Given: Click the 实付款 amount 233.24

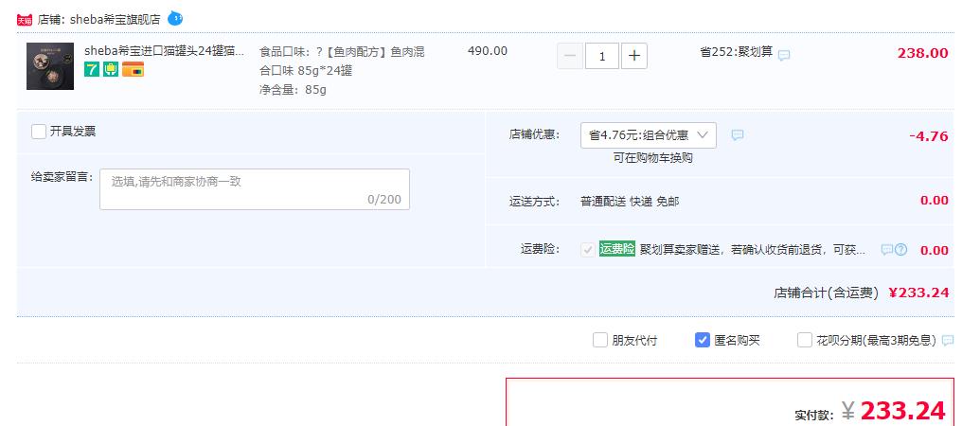Looking at the screenshot, I should tap(901, 411).
